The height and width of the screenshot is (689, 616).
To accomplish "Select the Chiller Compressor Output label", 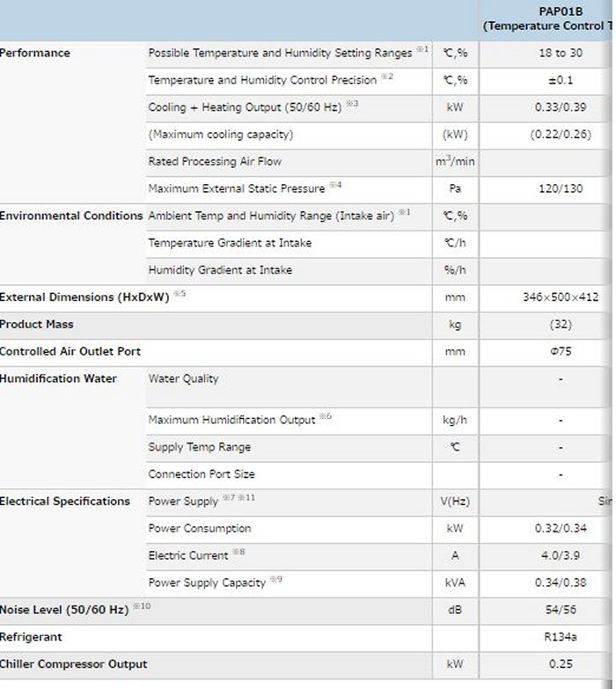I will (x=73, y=663).
